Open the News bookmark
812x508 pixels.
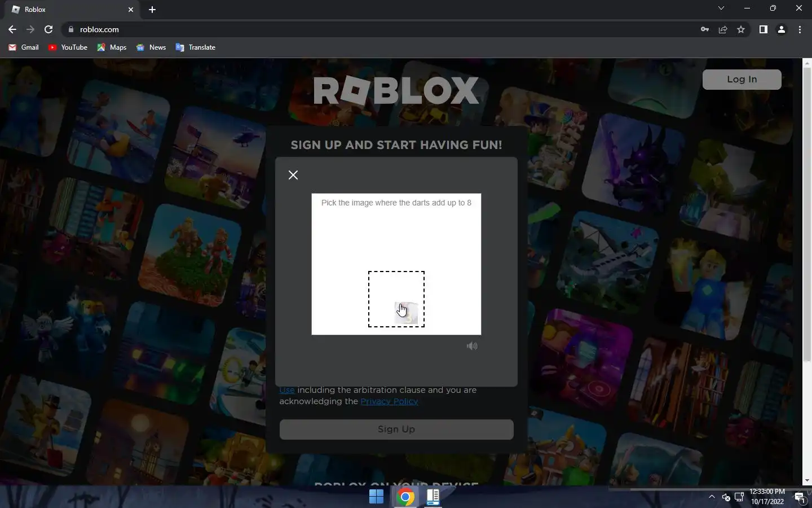[x=151, y=47]
